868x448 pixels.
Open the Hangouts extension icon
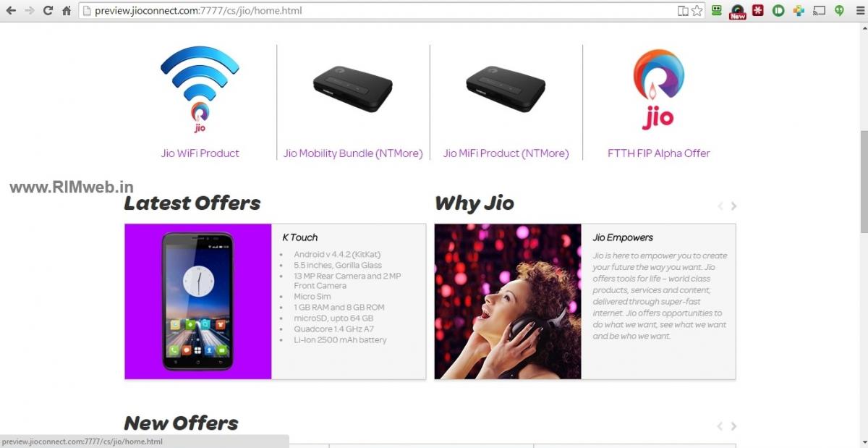tap(840, 11)
